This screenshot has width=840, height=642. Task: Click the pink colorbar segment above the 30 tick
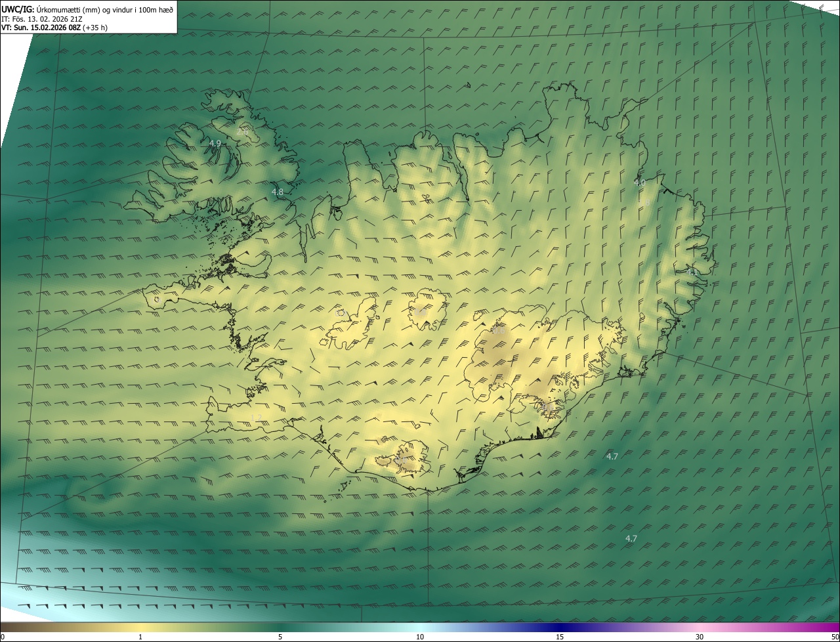click(700, 627)
